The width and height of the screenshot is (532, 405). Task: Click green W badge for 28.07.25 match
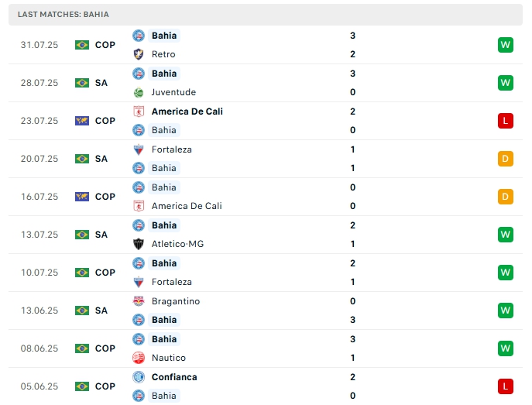pos(506,83)
